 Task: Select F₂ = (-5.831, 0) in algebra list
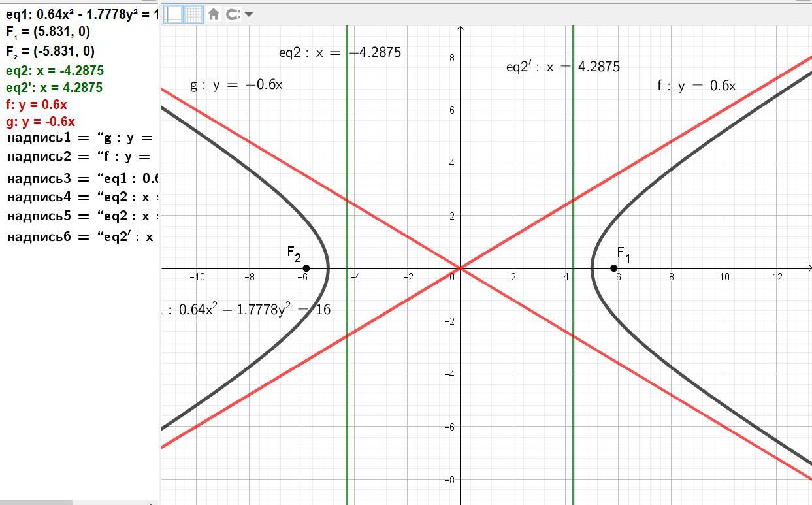tap(50, 51)
